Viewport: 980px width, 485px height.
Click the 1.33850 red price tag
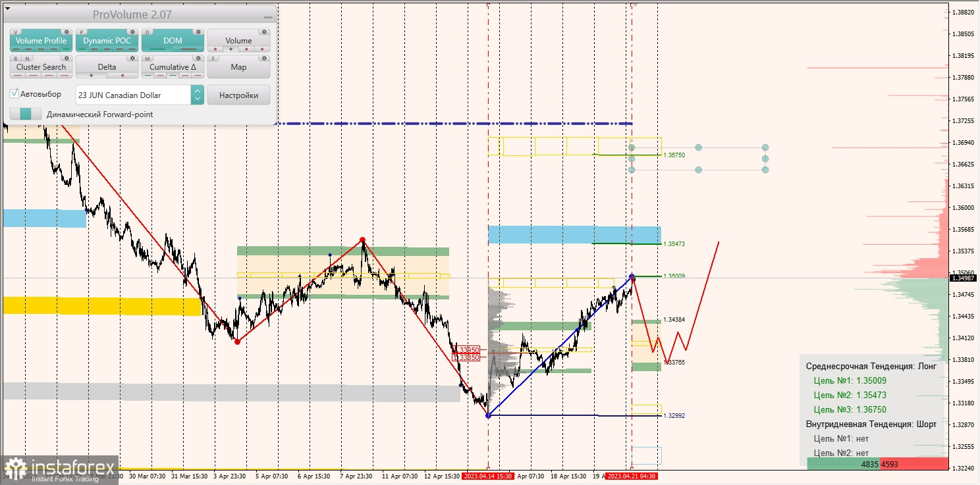(467, 357)
